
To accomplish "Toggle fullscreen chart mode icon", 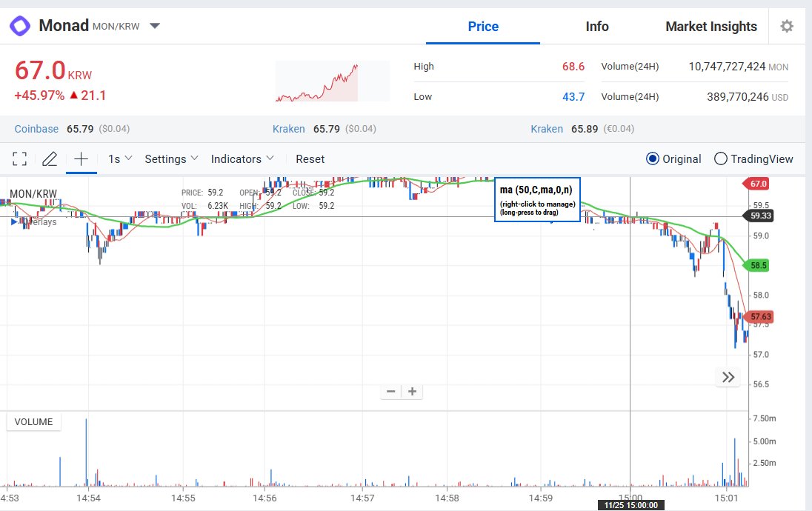I will pyautogui.click(x=20, y=158).
